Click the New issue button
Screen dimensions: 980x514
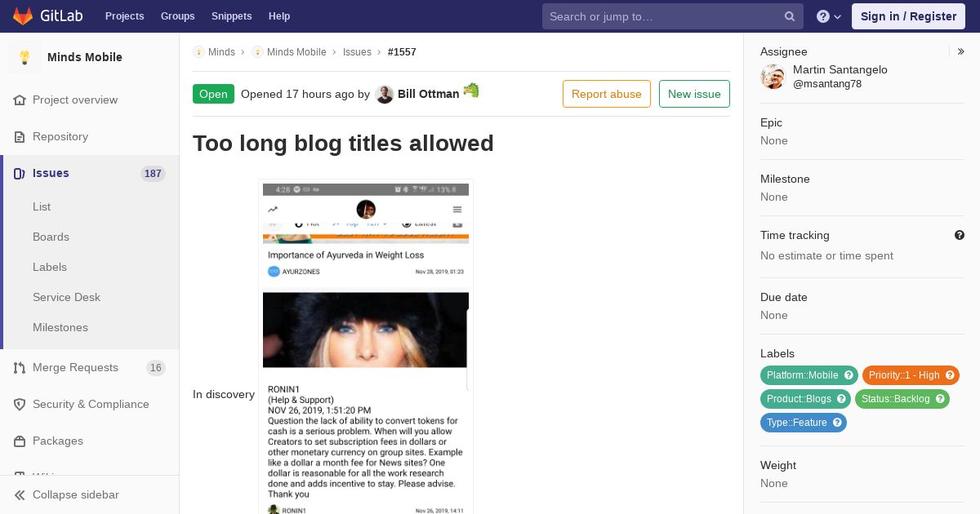[694, 94]
